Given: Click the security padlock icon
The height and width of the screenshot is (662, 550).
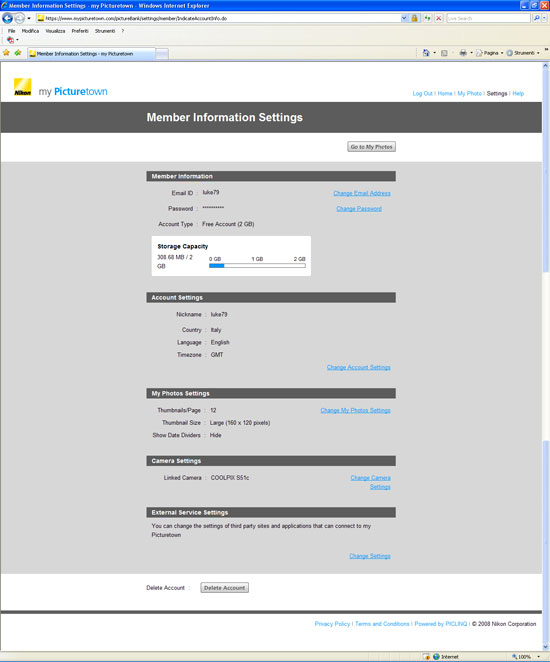Looking at the screenshot, I should click(415, 18).
